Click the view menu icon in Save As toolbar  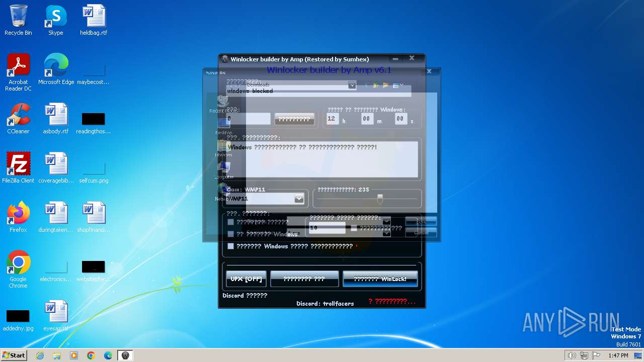pyautogui.click(x=397, y=85)
